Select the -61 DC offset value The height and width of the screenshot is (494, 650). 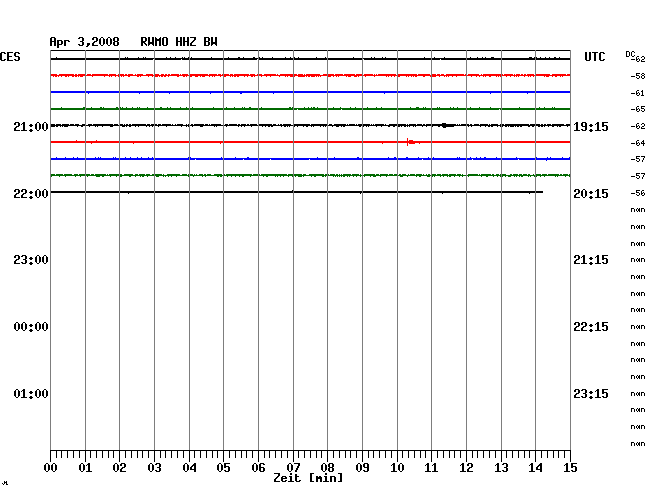pyautogui.click(x=638, y=93)
